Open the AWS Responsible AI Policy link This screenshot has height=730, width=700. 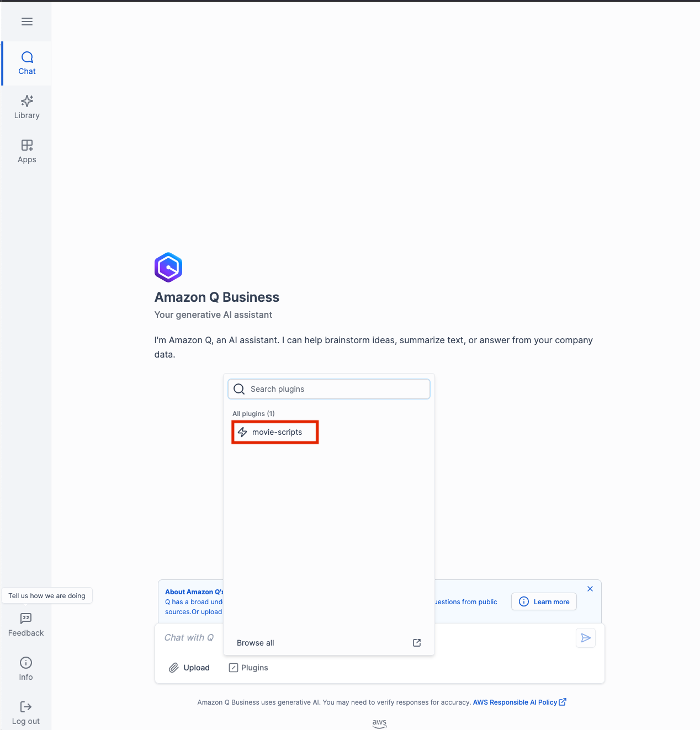(x=515, y=702)
